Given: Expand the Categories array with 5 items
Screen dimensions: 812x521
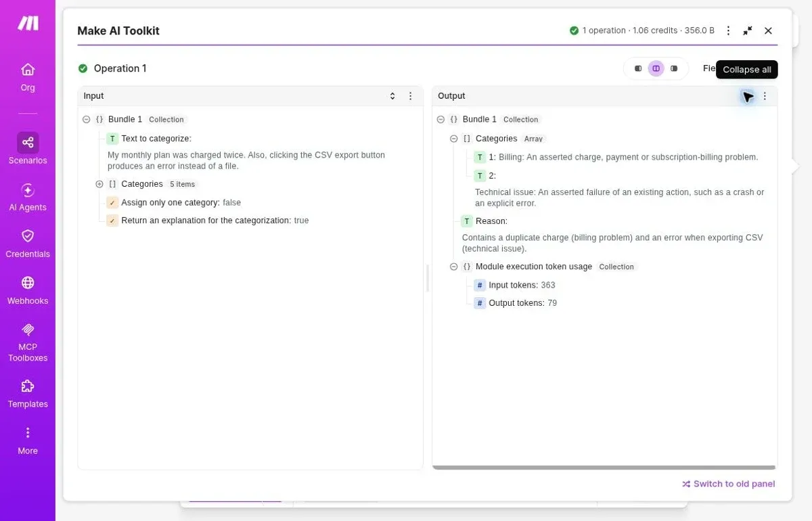Looking at the screenshot, I should 99,184.
